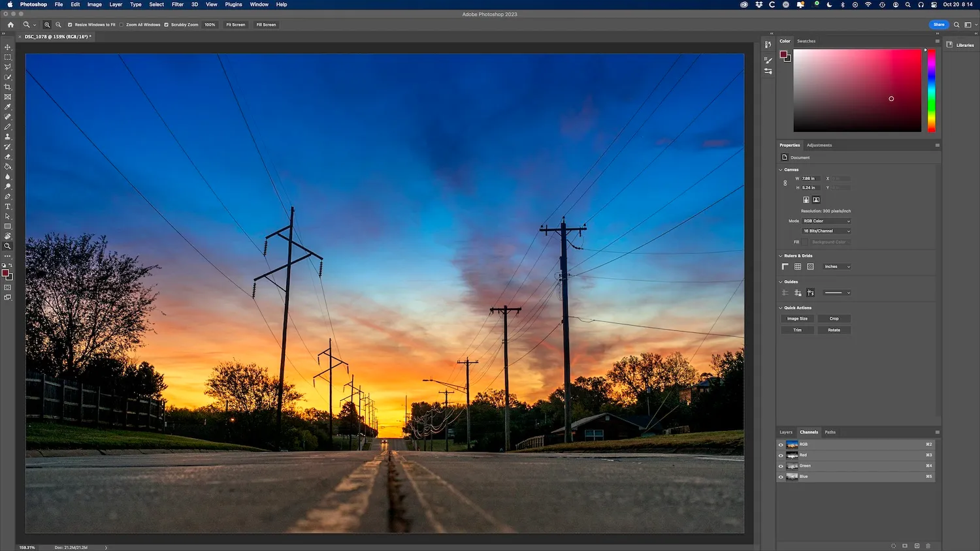Switch to the Paths tab
Image resolution: width=980 pixels, height=551 pixels.
click(830, 432)
